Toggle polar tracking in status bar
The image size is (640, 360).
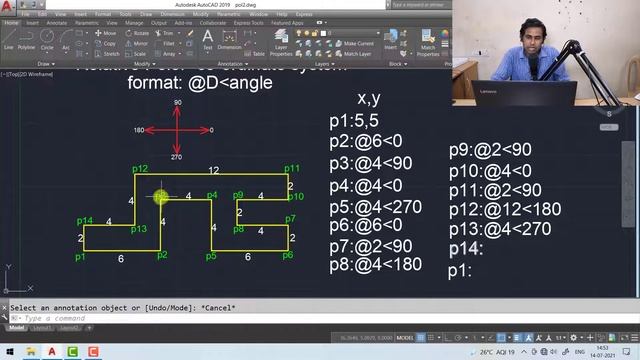[458, 338]
